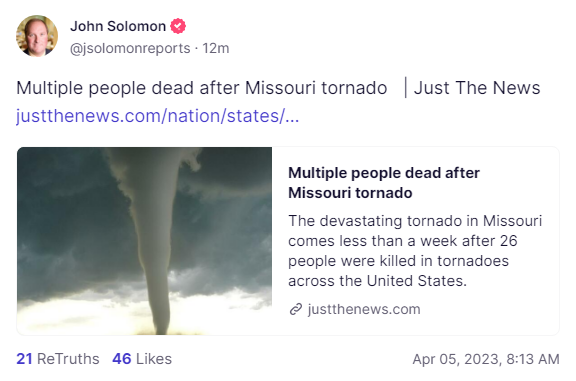
Task: Click the card description about 26 people killed
Action: [415, 251]
